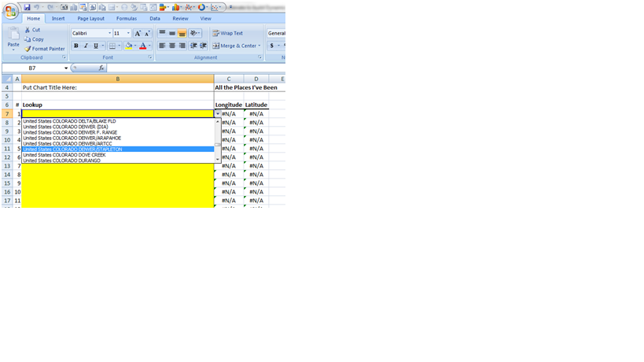Choose COLORADO DOVE CREEK list entry
This screenshot has width=644, height=362.
point(118,155)
